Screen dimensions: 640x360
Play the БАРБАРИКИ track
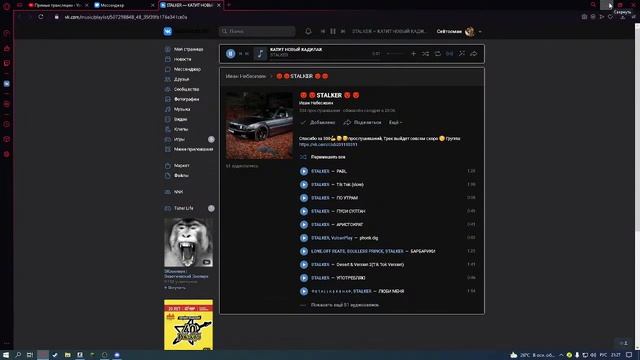point(304,251)
